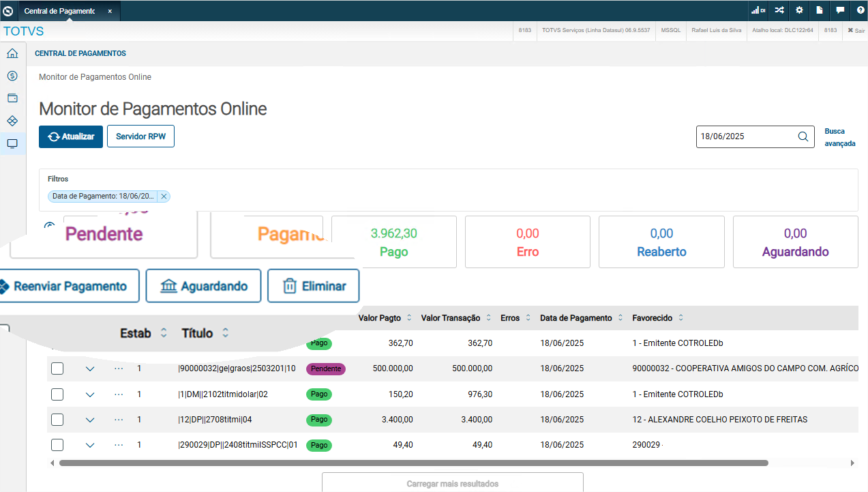Sort by the Data de Pagamento column arrows

tap(620, 318)
